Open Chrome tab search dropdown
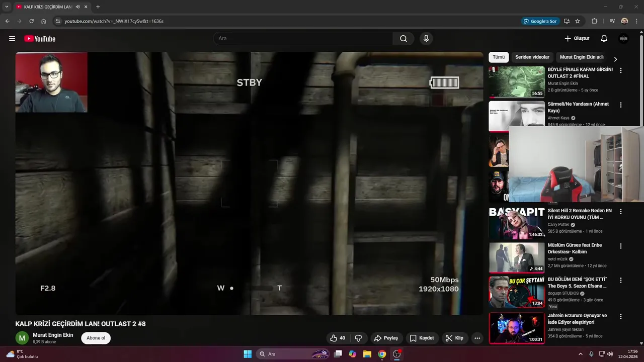Viewport: 644px width, 362px height. click(x=7, y=7)
